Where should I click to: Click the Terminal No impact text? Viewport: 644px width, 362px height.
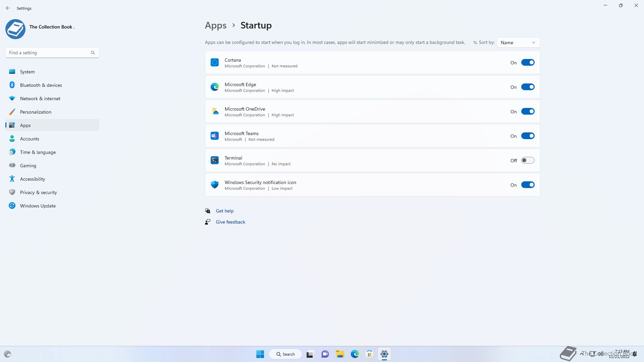coord(281,164)
